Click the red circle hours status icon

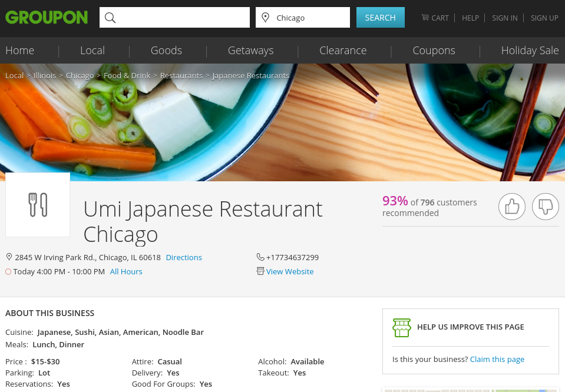(x=8, y=272)
